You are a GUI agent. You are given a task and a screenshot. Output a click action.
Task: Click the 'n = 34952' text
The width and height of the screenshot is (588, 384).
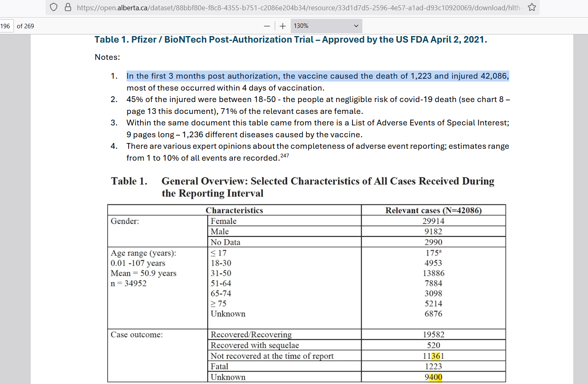[129, 284]
